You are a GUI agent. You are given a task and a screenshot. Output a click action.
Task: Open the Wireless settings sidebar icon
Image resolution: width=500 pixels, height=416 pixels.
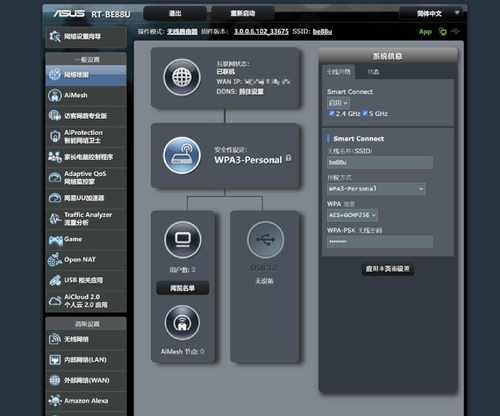pos(55,339)
